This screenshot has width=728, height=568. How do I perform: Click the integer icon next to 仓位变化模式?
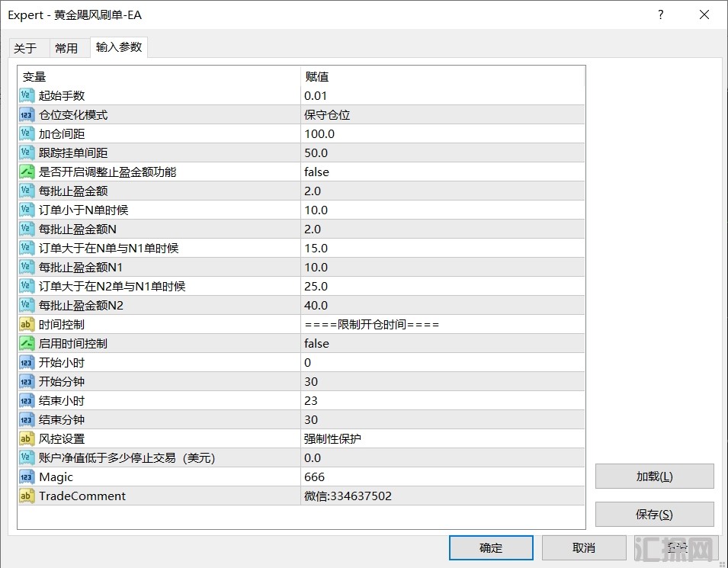[x=27, y=114]
